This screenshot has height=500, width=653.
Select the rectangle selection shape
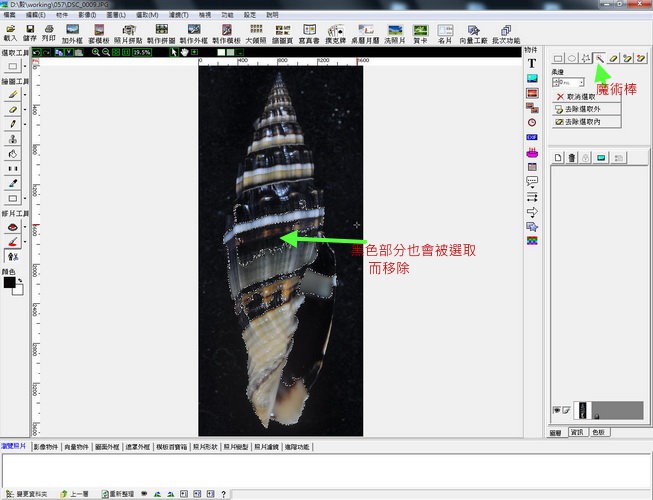click(x=558, y=59)
